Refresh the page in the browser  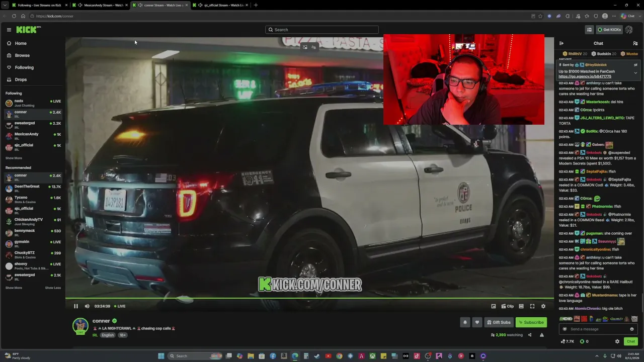(14, 16)
